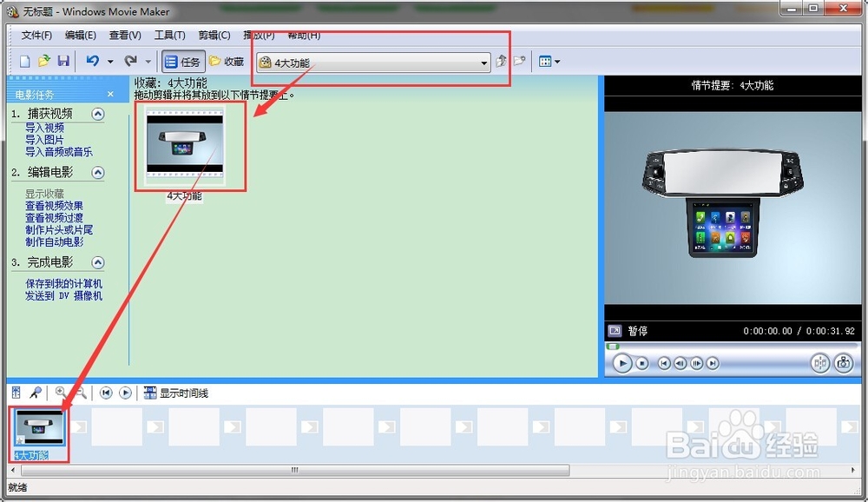Click the 导入音频或音乐 link

click(x=59, y=152)
